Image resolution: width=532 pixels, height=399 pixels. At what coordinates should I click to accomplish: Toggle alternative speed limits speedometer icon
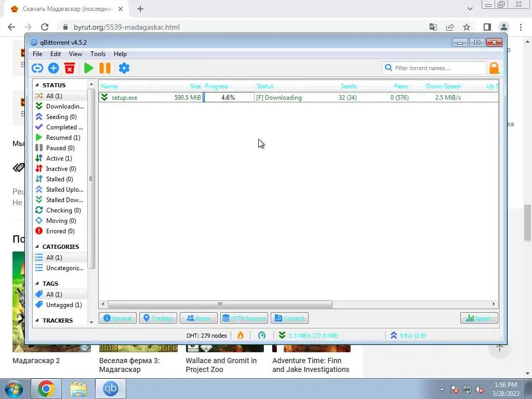pos(262,336)
